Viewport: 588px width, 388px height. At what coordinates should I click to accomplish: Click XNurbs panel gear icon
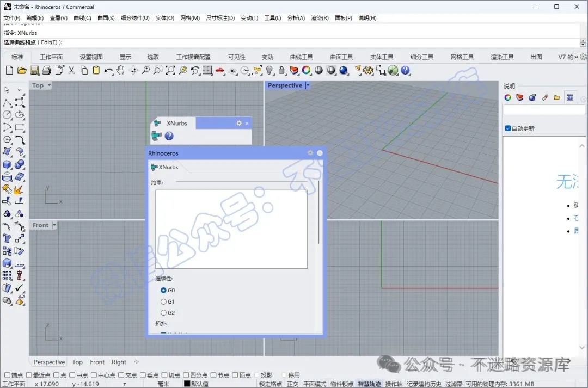click(239, 123)
